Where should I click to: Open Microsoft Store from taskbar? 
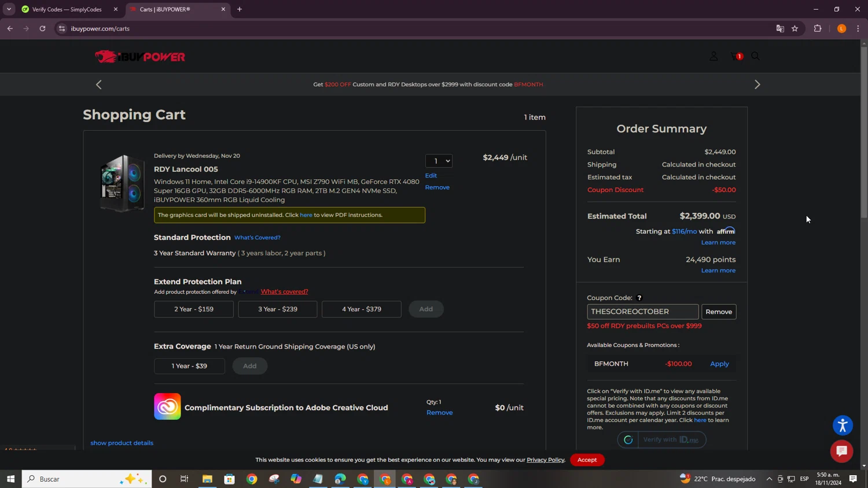(230, 479)
